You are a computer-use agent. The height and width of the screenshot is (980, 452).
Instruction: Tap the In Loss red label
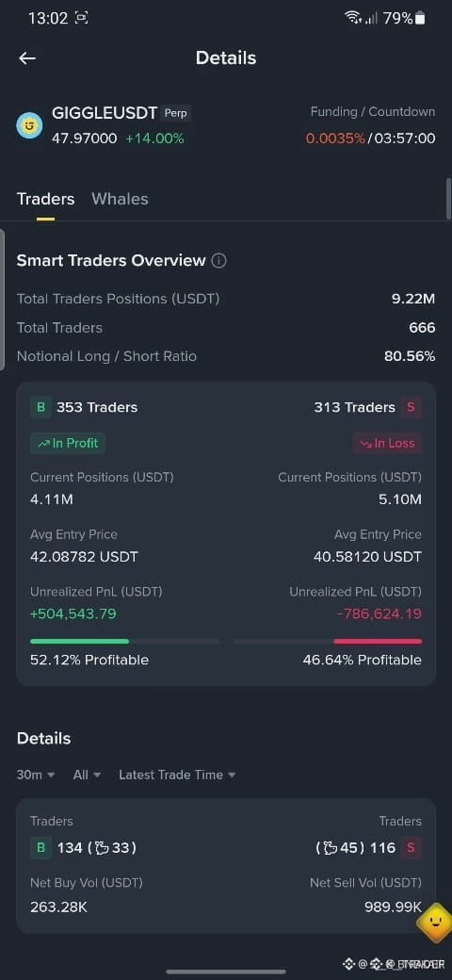click(x=387, y=443)
